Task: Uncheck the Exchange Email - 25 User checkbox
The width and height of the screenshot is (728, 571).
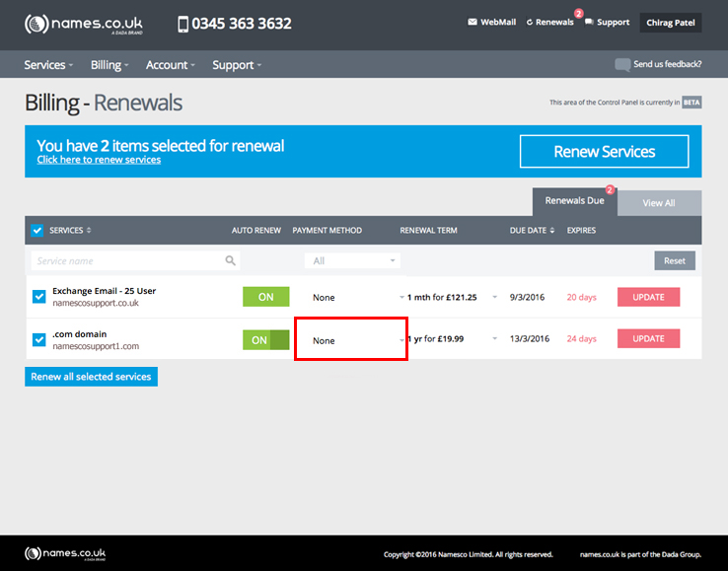Action: pyautogui.click(x=38, y=297)
